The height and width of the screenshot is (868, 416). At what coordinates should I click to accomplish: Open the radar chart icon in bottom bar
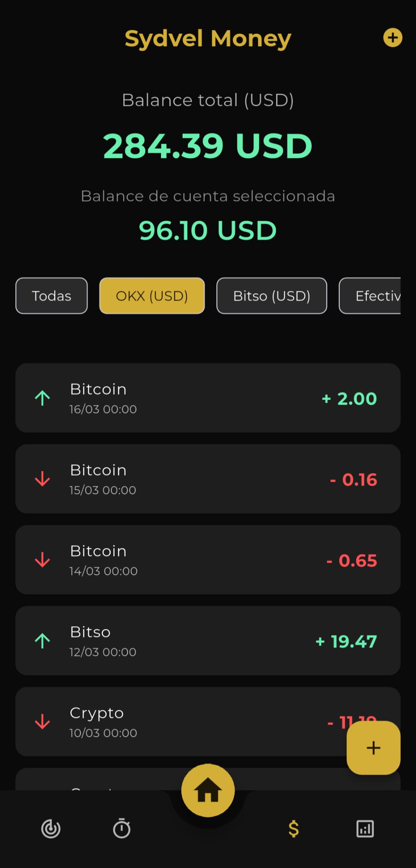pos(51,829)
